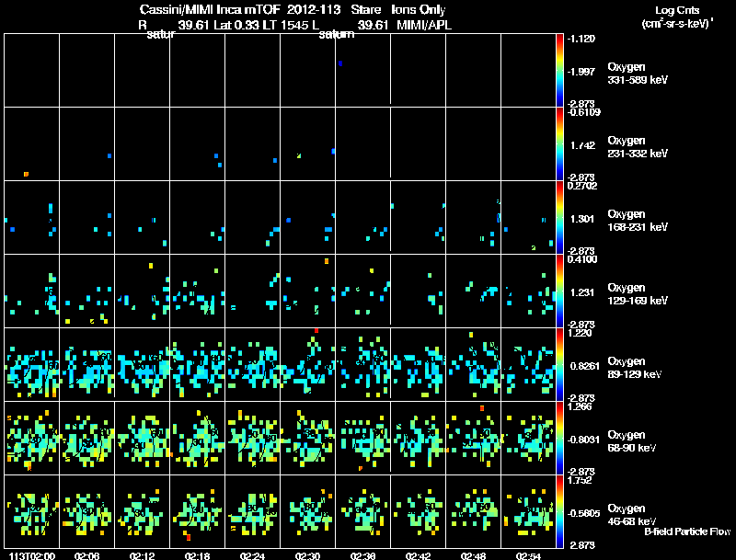Click the 'Oxygen 129-169 keV' label

coord(638,294)
